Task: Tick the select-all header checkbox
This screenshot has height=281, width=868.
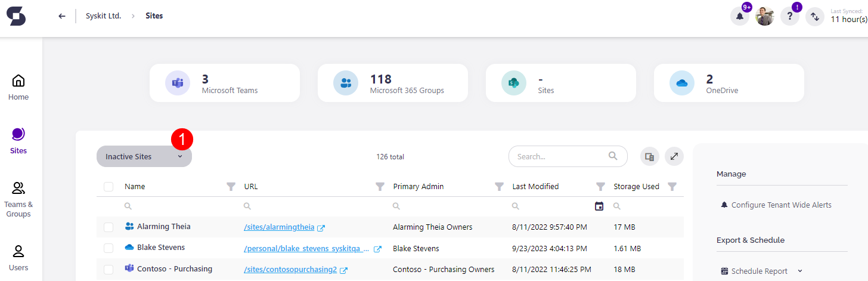Action: point(108,187)
